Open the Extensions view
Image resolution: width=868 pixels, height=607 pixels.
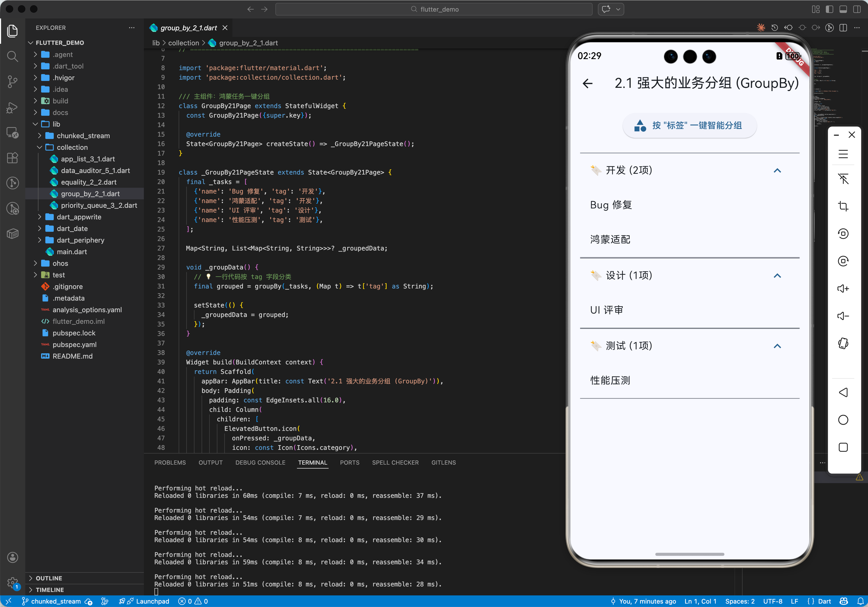[x=12, y=158]
